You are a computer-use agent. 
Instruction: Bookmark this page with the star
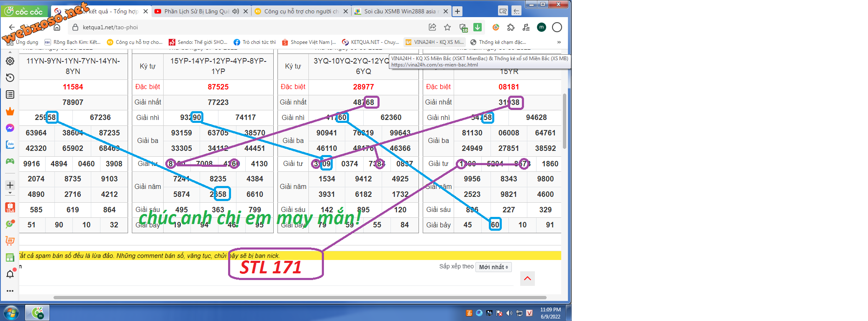point(447,27)
